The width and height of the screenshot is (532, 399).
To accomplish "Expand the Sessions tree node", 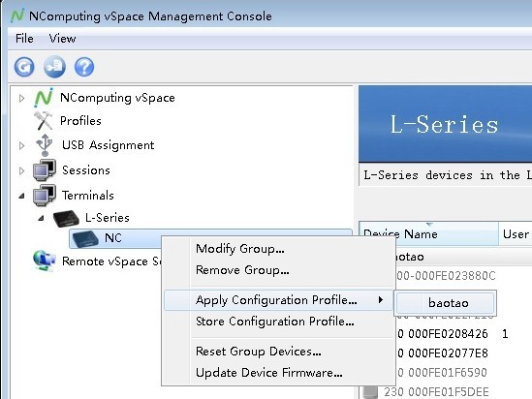I will pyautogui.click(x=21, y=170).
